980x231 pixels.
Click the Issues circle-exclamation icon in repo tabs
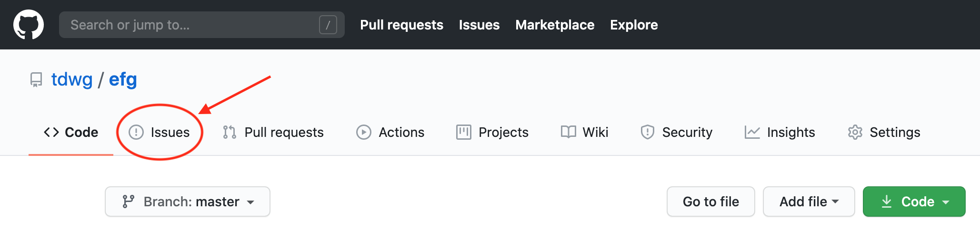click(x=136, y=132)
